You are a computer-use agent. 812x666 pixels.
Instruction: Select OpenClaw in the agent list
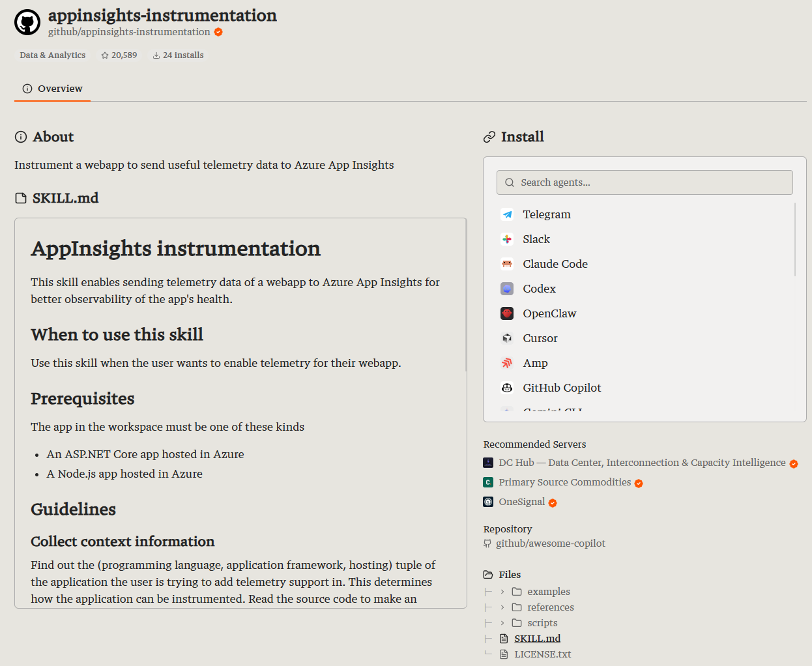pos(645,313)
